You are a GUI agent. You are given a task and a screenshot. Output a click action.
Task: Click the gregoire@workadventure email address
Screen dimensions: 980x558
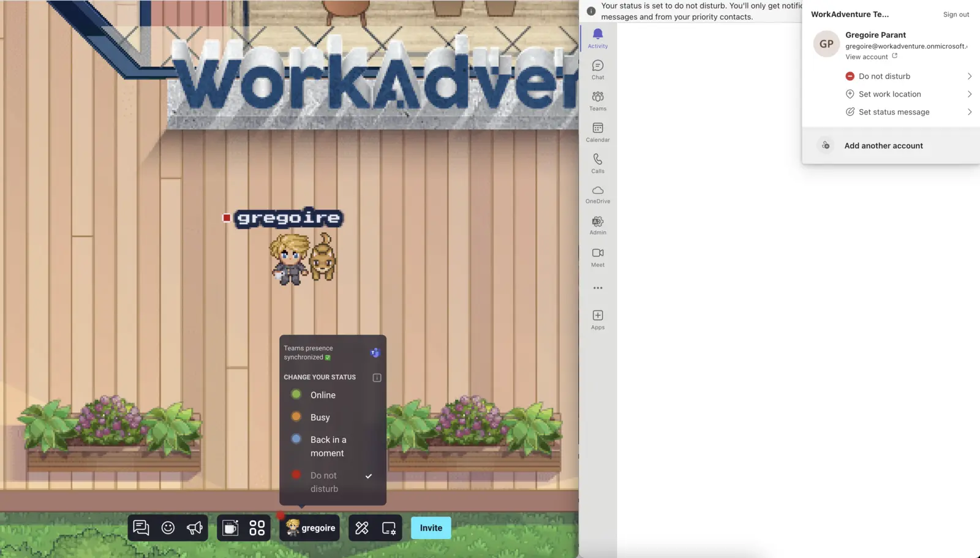pyautogui.click(x=907, y=46)
